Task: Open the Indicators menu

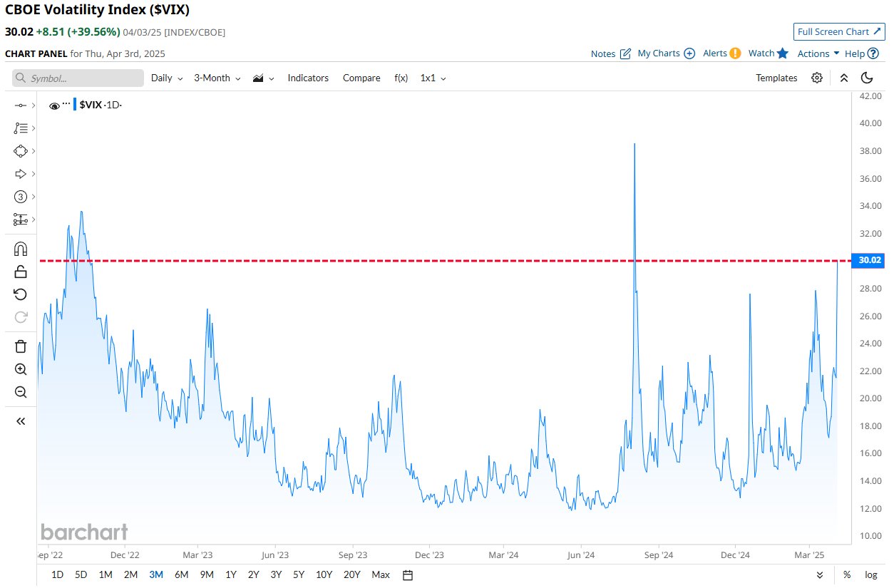Action: tap(308, 78)
